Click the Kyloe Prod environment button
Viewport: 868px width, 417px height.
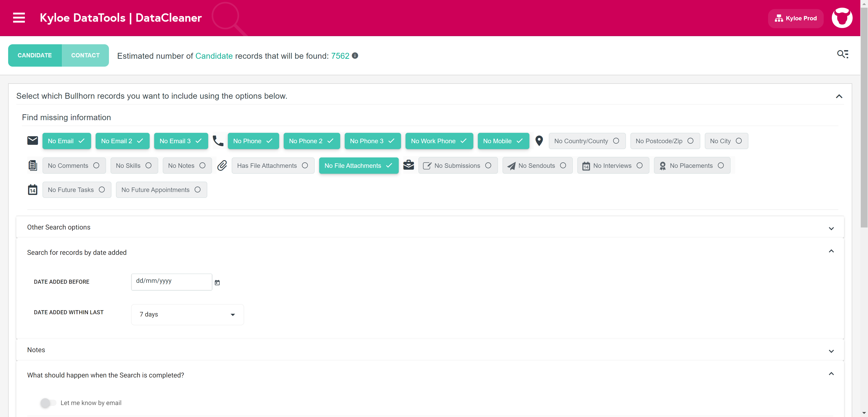point(796,18)
